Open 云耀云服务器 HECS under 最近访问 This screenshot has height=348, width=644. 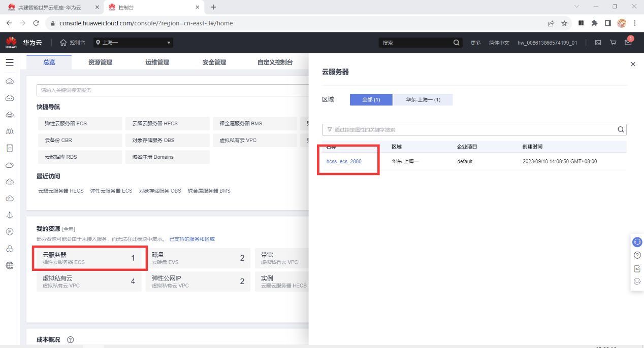point(60,191)
